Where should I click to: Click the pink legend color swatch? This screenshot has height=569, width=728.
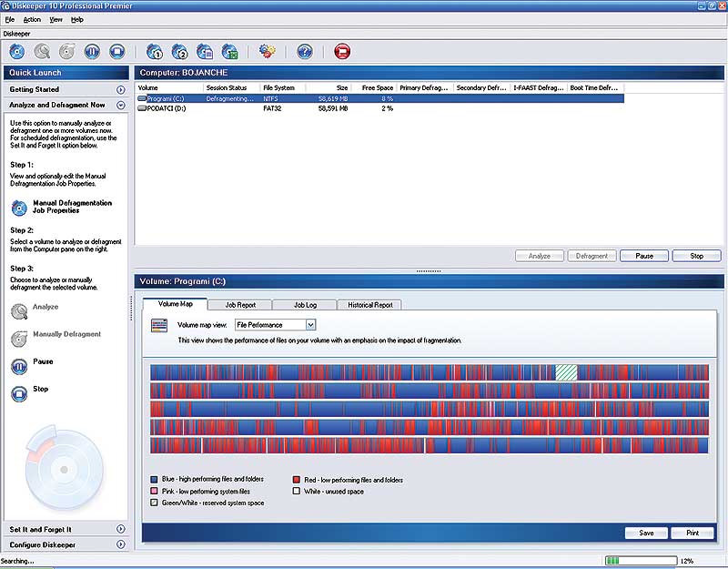154,491
